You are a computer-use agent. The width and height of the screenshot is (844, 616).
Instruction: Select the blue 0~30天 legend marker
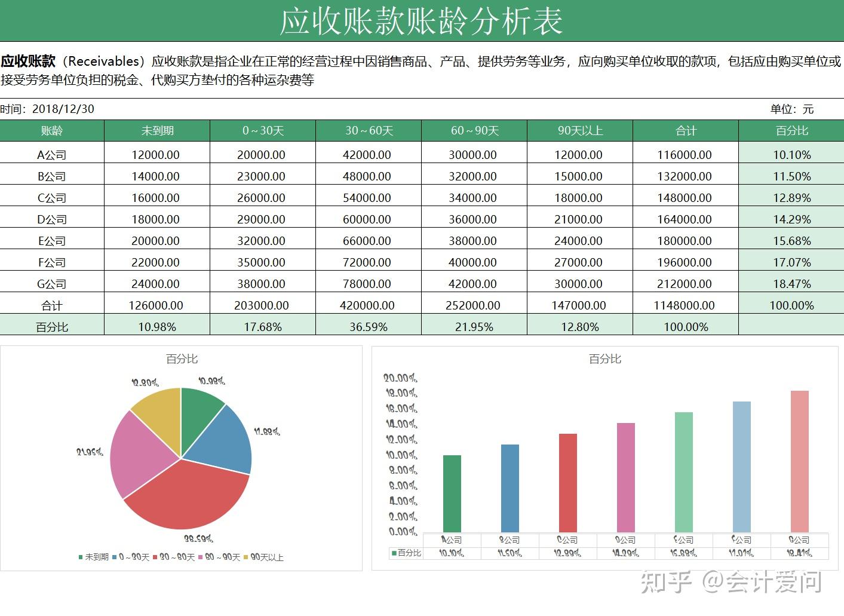click(x=113, y=557)
